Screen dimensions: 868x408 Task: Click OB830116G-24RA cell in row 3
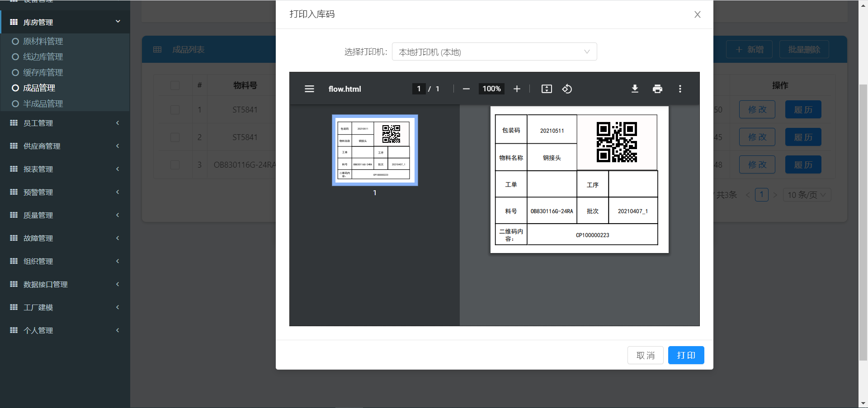[245, 165]
